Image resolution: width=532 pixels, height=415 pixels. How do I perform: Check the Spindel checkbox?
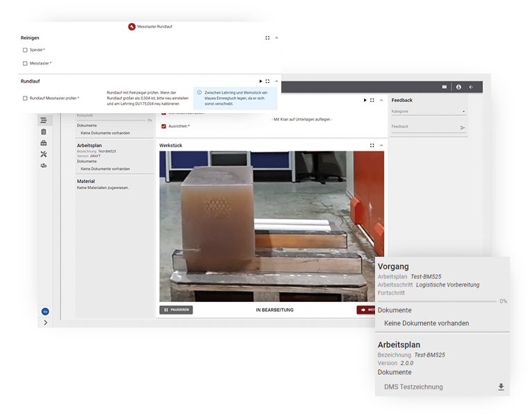pos(26,50)
